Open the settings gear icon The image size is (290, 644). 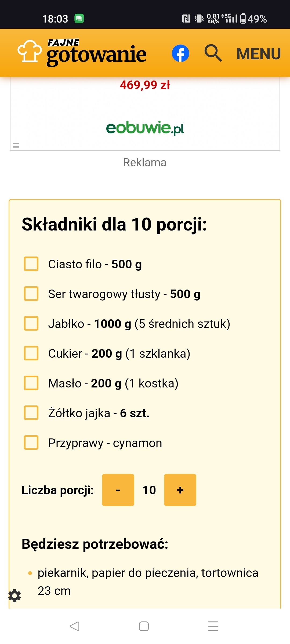click(x=15, y=596)
